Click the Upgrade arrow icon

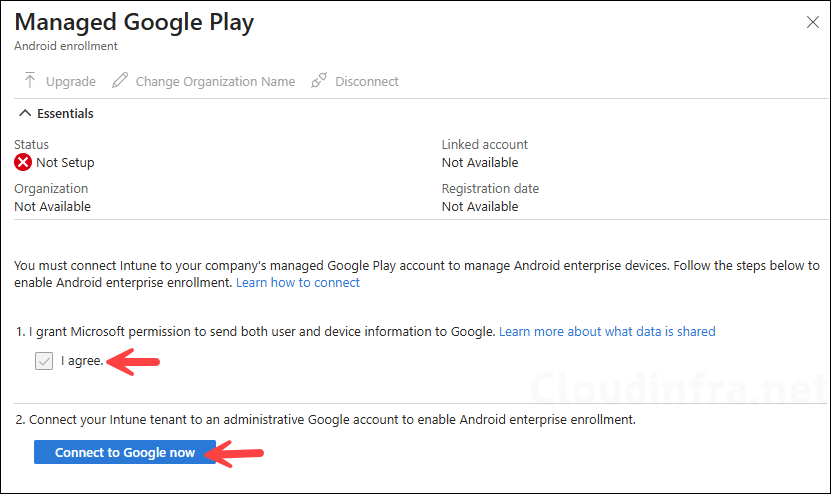tap(30, 81)
